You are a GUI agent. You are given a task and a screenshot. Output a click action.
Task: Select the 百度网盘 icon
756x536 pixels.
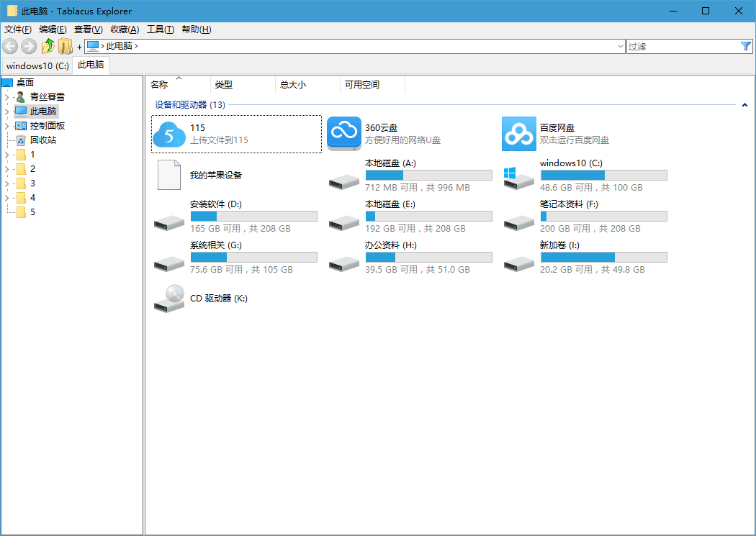(519, 134)
